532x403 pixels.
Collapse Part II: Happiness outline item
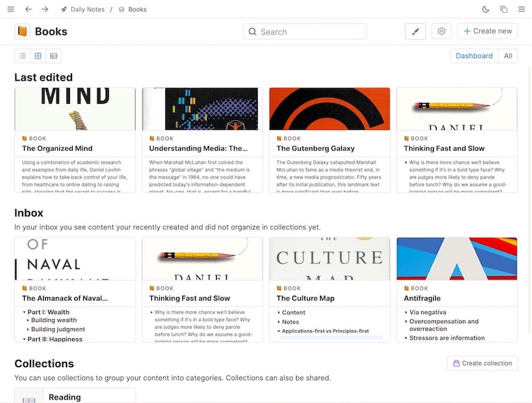click(x=25, y=339)
